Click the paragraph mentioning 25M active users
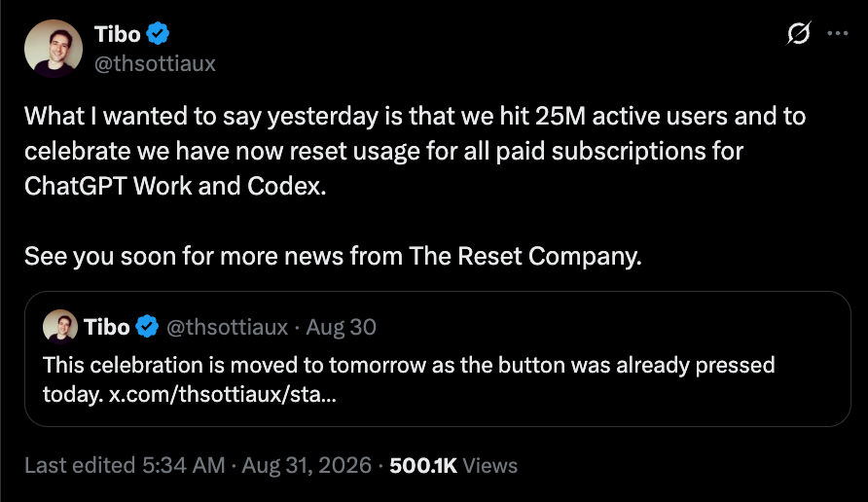Image resolution: width=868 pixels, height=502 pixels. (416, 151)
